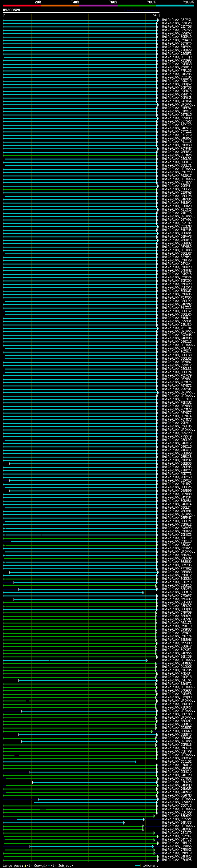
Task: Select the query name AV390529
Action: (x=11, y=10)
